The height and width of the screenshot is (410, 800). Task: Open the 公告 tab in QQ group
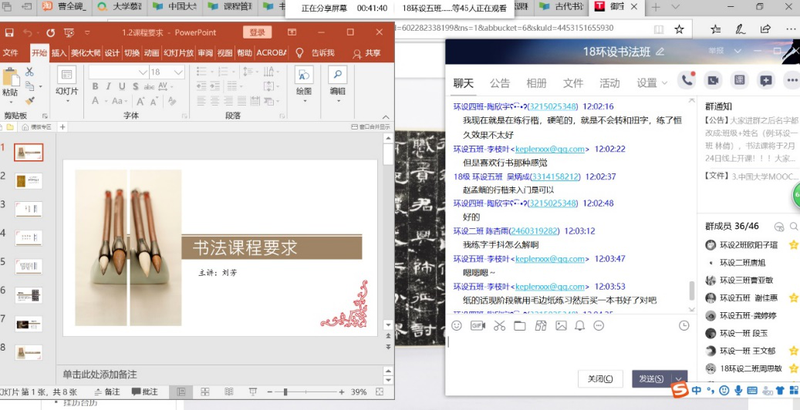(x=499, y=83)
